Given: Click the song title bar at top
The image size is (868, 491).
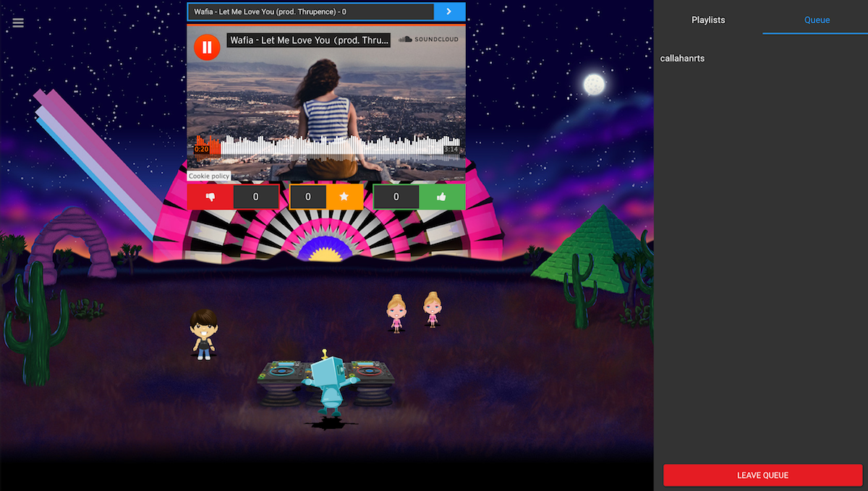Looking at the screenshot, I should pyautogui.click(x=311, y=12).
